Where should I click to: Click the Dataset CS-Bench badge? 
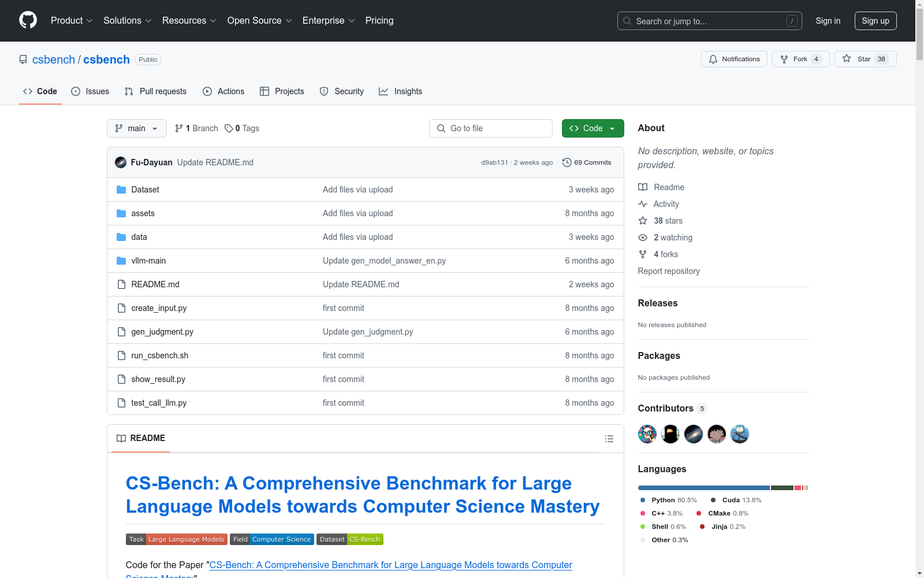[350, 539]
